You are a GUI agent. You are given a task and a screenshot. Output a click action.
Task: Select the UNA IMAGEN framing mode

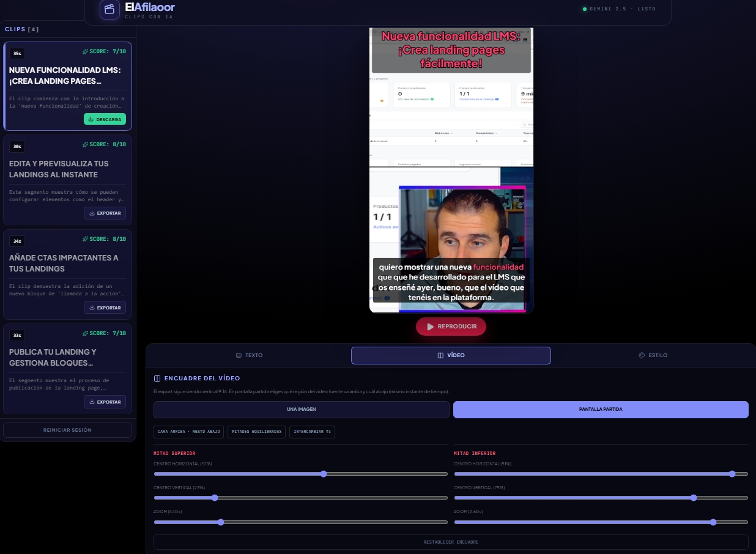302,410
